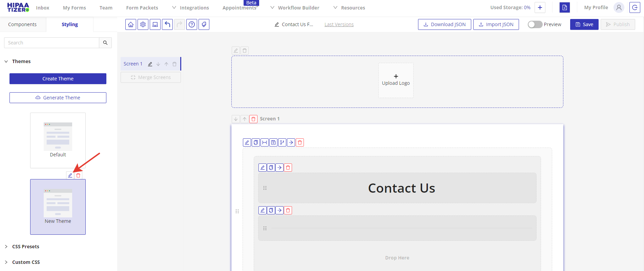
Task: Delete the Contact Us heading component
Action: [288, 168]
